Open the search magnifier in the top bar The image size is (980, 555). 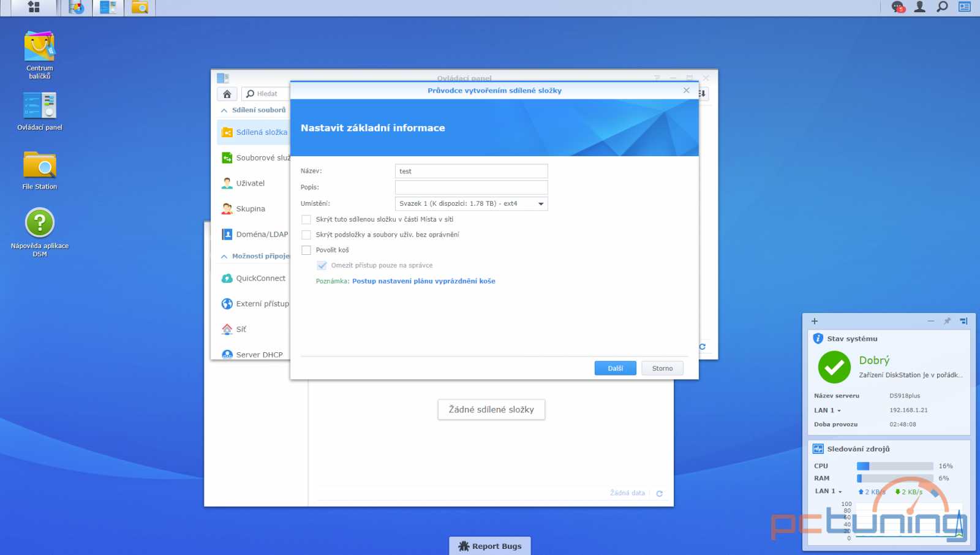(x=942, y=7)
